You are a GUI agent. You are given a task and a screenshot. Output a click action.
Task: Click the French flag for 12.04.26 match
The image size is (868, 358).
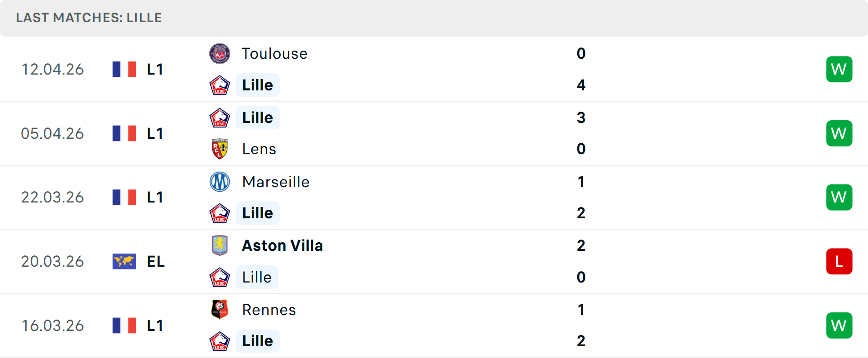(x=124, y=69)
